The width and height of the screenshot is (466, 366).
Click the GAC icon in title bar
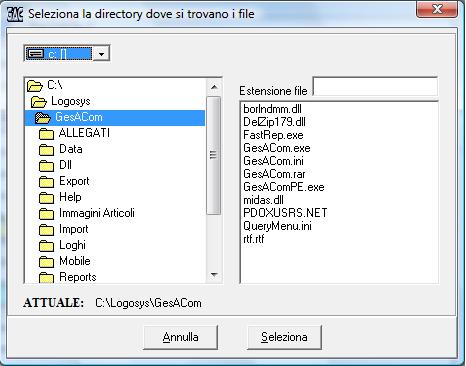15,14
